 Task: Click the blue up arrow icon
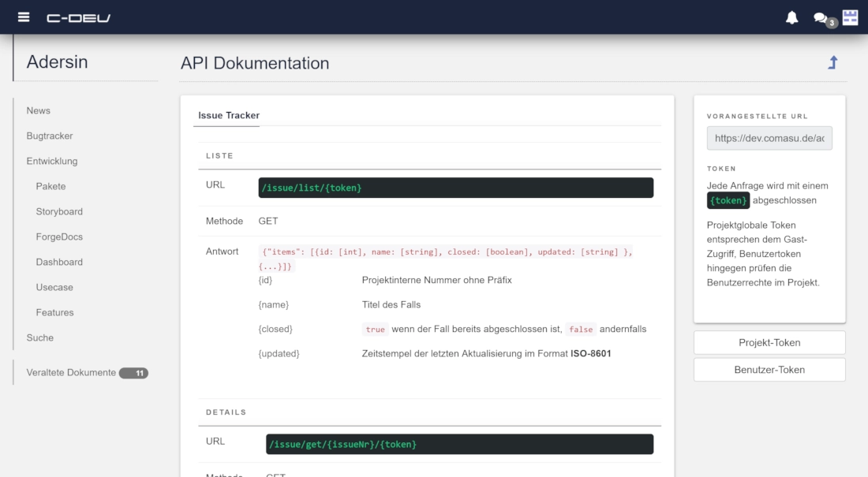point(832,62)
